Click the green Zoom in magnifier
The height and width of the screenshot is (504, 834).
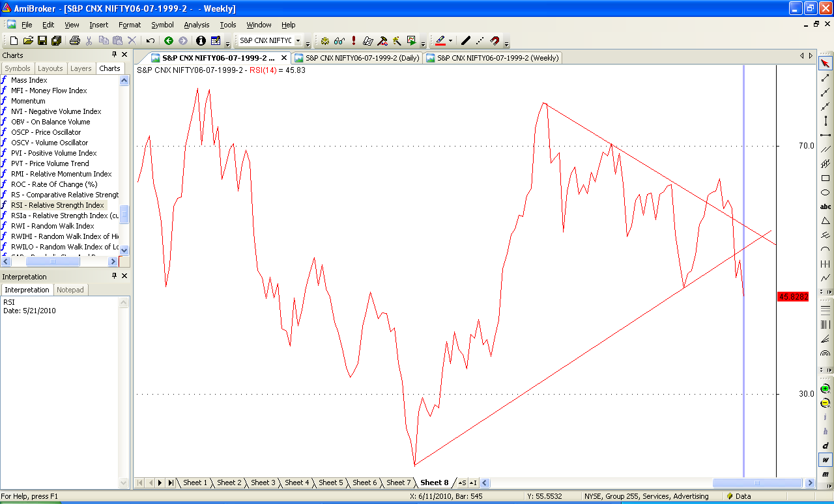point(826,388)
